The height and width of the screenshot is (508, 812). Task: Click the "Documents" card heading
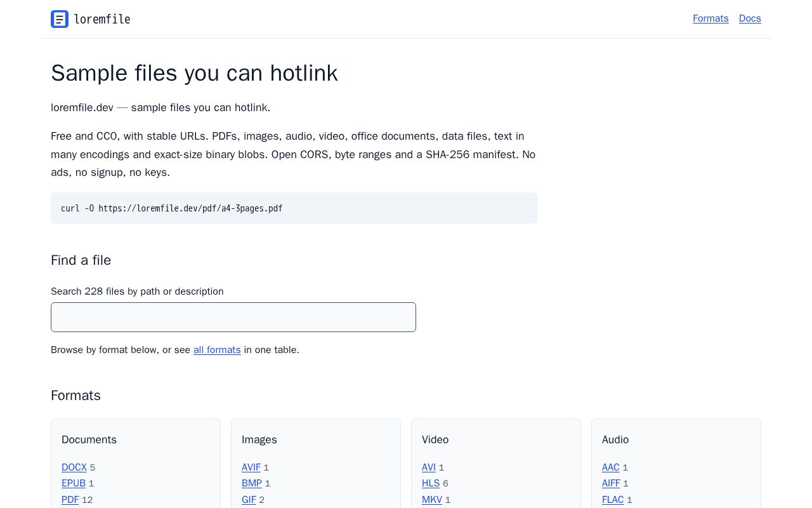point(89,439)
